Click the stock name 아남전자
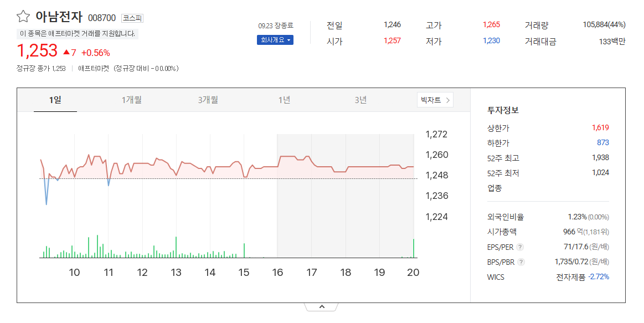The image size is (644, 323). point(59,17)
